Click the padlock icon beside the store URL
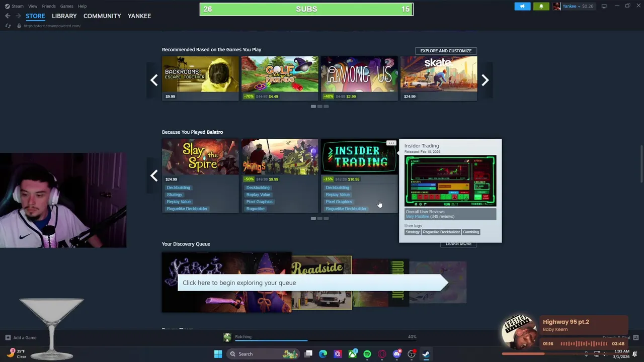The width and height of the screenshot is (644, 362). coord(19,26)
